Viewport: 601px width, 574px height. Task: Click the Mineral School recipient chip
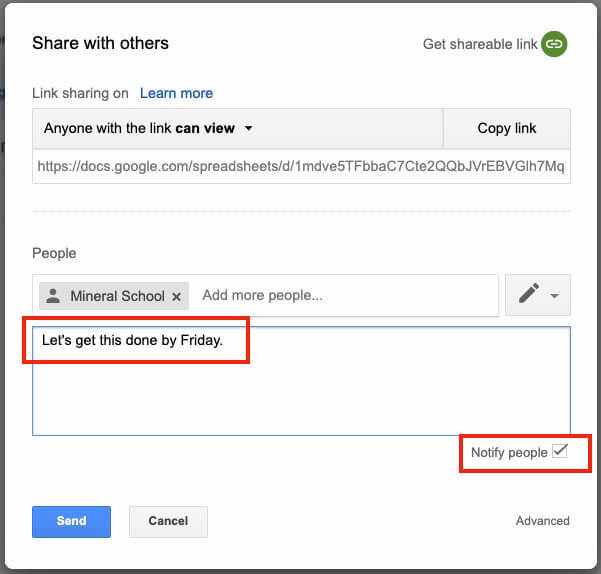tap(116, 296)
